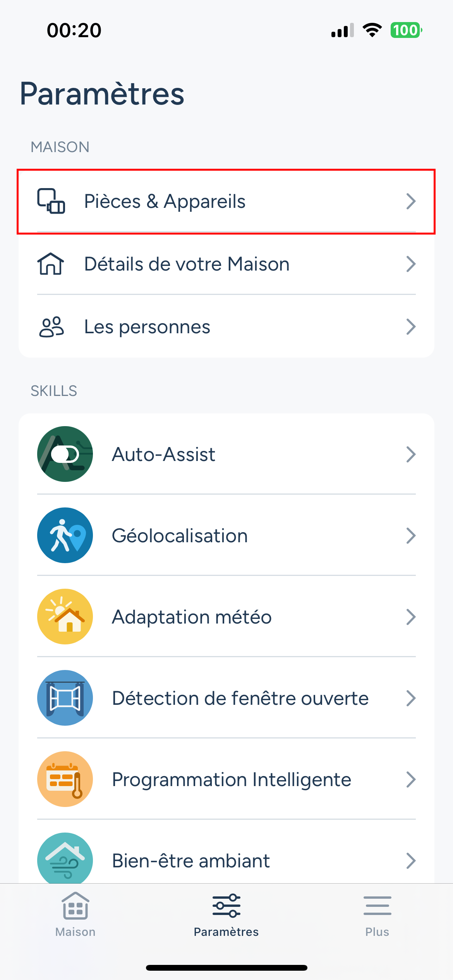
Task: Tap the Auto-Assist skill icon
Action: click(65, 454)
